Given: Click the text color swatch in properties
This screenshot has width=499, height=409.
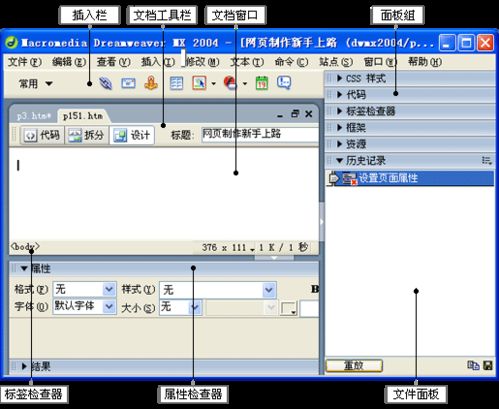Looking at the screenshot, I should click(x=289, y=309).
